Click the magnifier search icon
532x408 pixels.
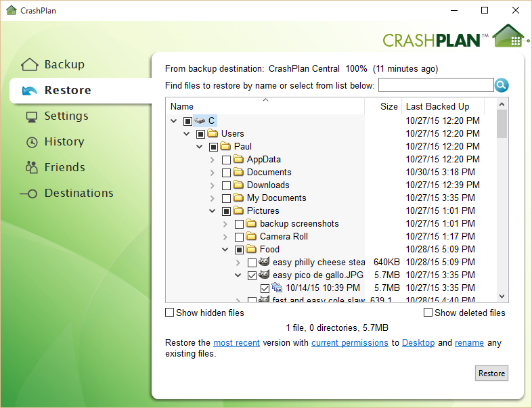pos(502,85)
